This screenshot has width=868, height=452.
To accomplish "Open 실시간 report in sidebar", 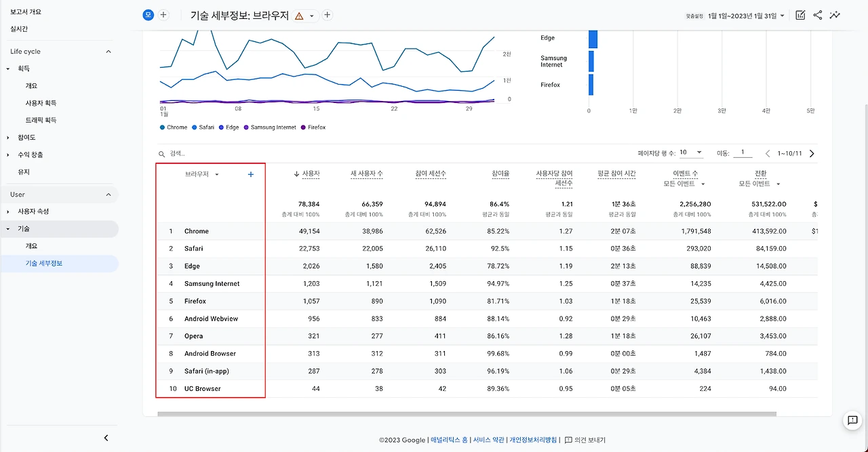I will [x=19, y=28].
